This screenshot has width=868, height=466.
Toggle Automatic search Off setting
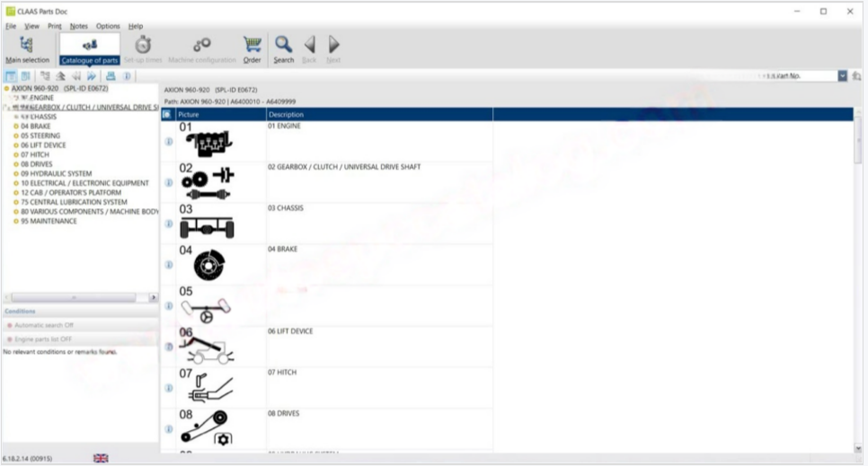[x=41, y=325]
